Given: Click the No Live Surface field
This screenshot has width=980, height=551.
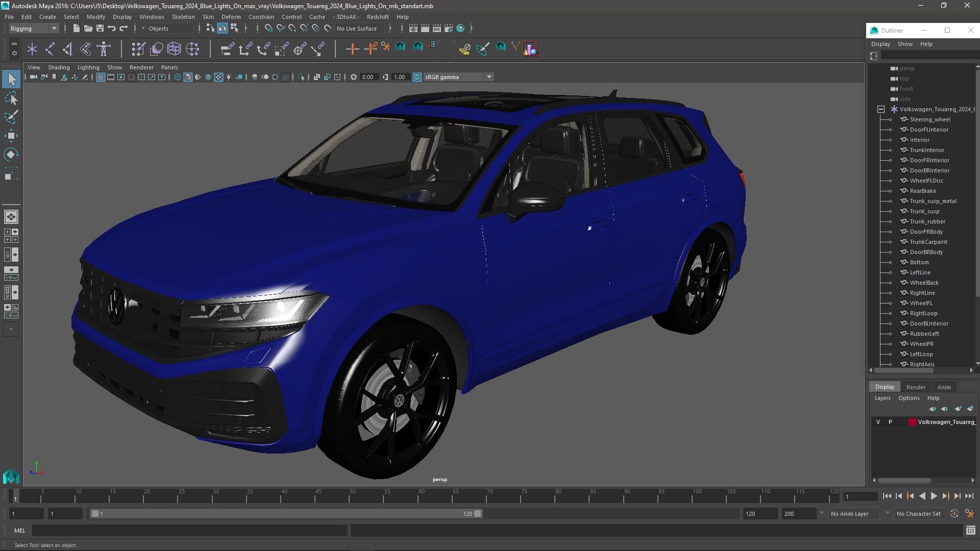Looking at the screenshot, I should [359, 29].
